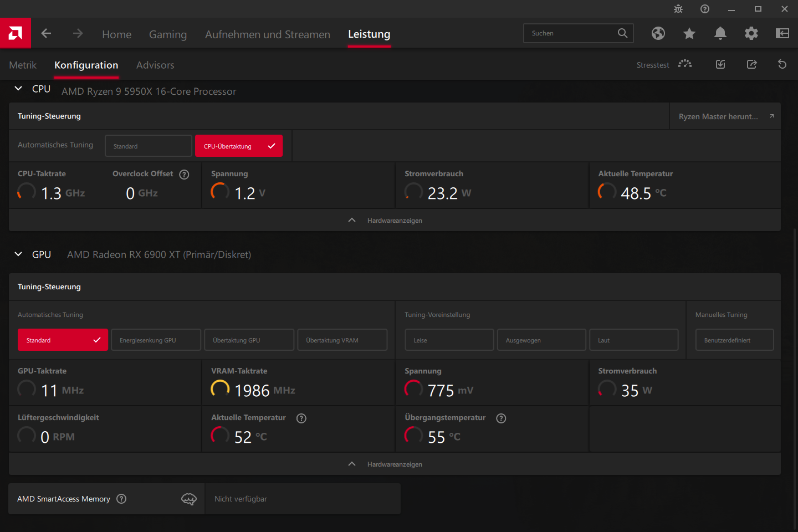Click the import profile icon
The width and height of the screenshot is (798, 532).
pyautogui.click(x=720, y=64)
